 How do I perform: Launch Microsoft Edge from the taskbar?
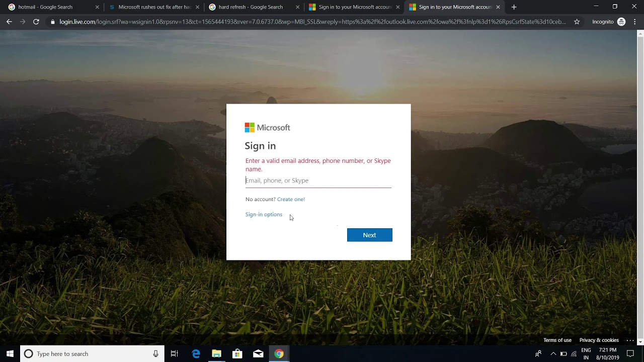coord(196,353)
